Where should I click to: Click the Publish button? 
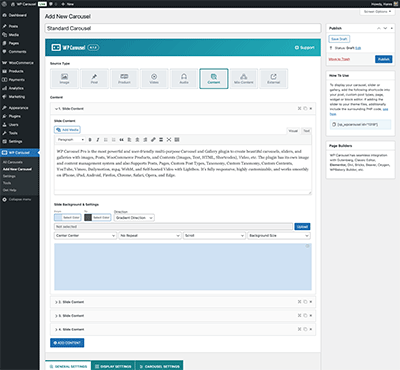[384, 59]
